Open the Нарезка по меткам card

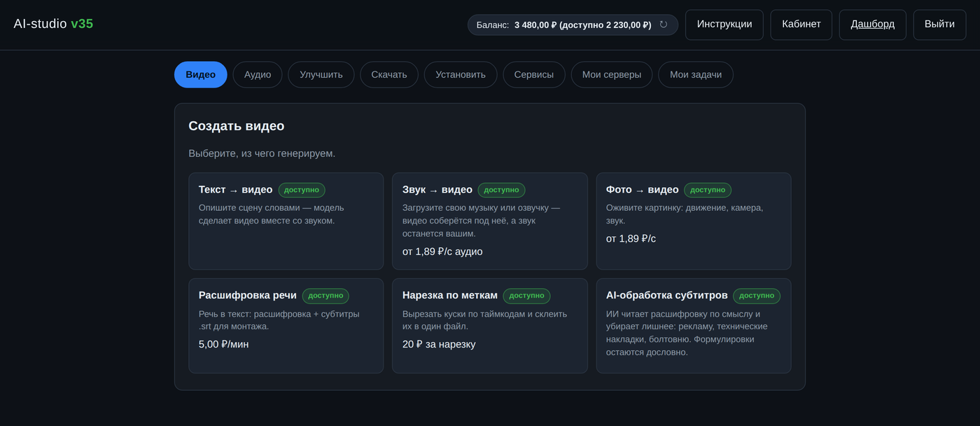pos(490,326)
